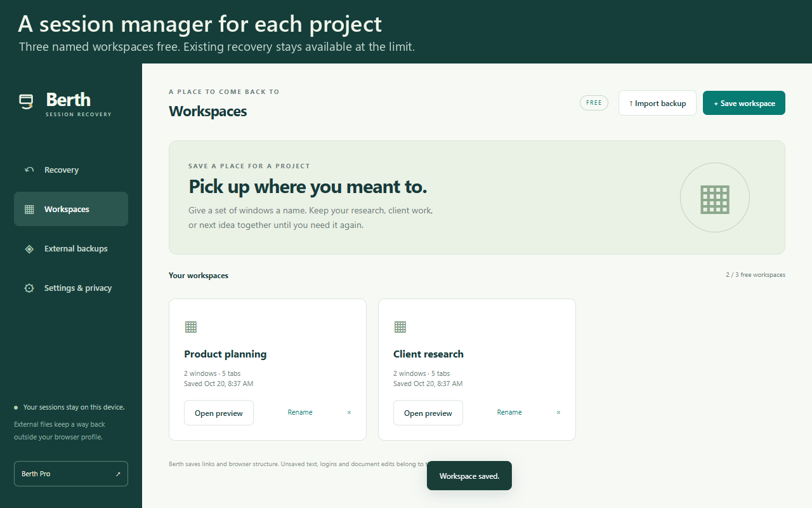Click the grid icon on Client research card

(x=400, y=327)
